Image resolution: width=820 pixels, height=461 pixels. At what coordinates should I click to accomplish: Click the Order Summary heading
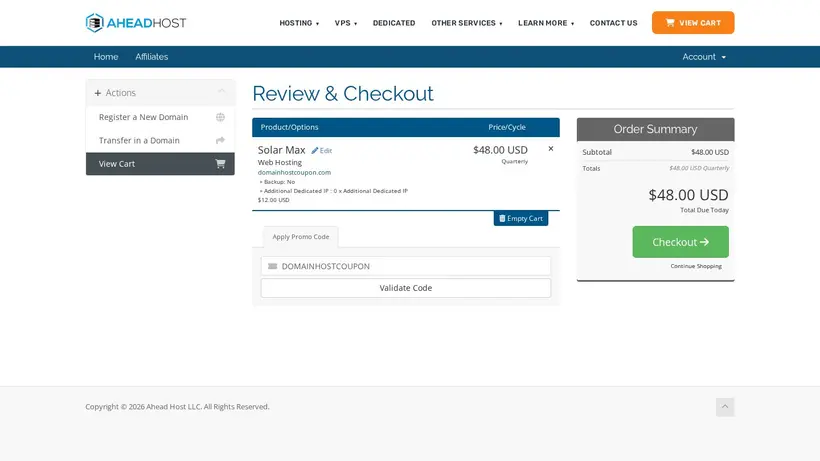tap(655, 129)
